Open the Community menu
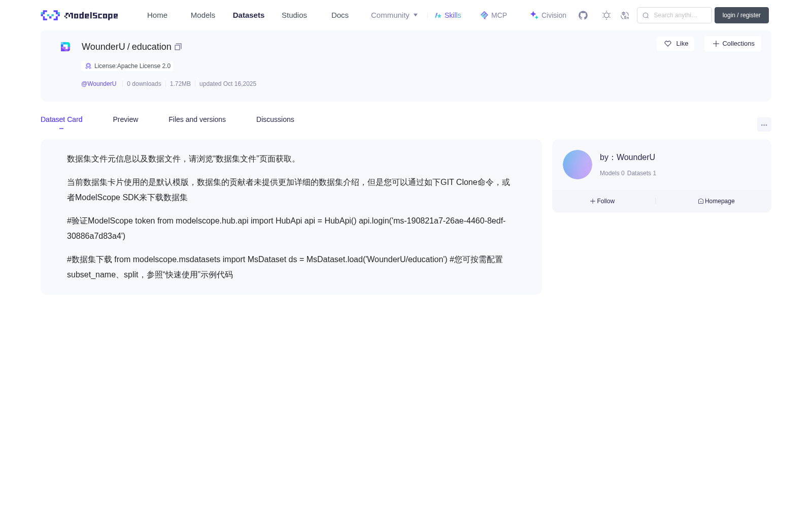 tap(390, 15)
